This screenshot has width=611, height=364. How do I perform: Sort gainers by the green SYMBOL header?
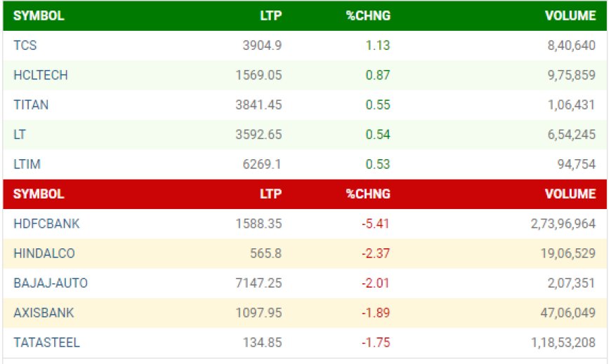tap(39, 15)
